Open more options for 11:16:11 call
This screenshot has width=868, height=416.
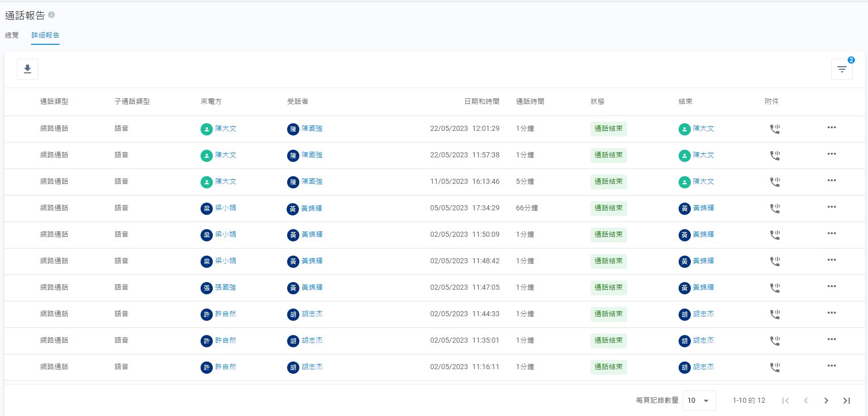[x=831, y=366]
